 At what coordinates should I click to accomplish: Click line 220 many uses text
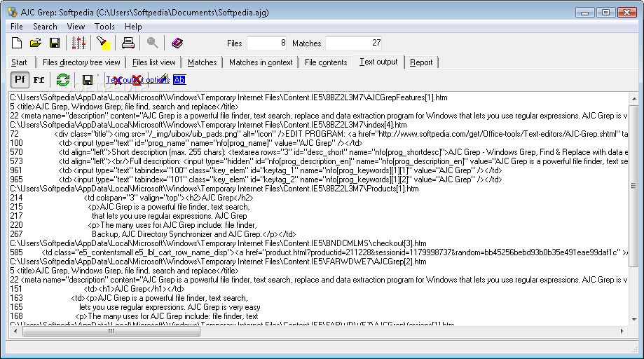[x=133, y=225]
